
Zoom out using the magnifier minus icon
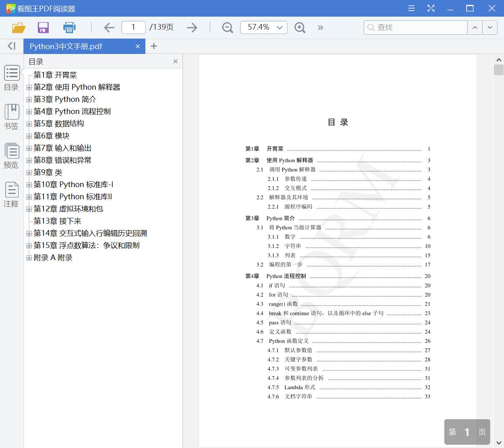coord(227,27)
